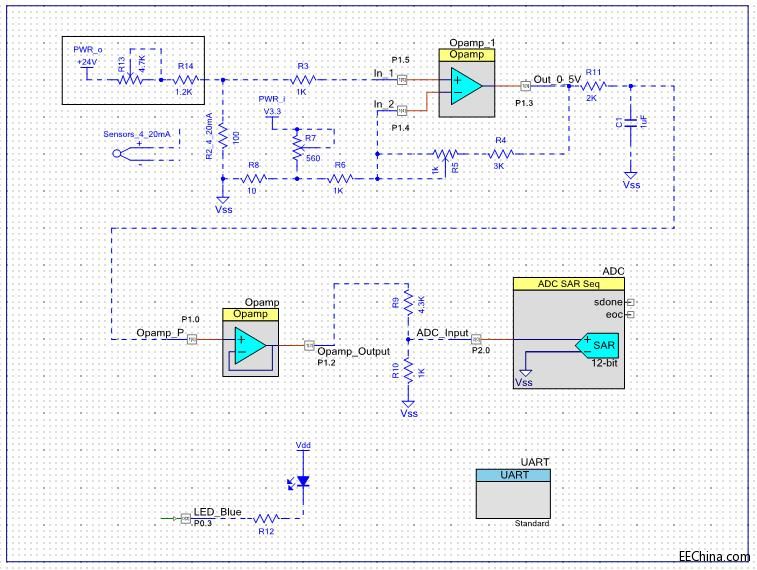Click the ADC_Input pin terminal P2.0
757x570 pixels.
coord(477,338)
